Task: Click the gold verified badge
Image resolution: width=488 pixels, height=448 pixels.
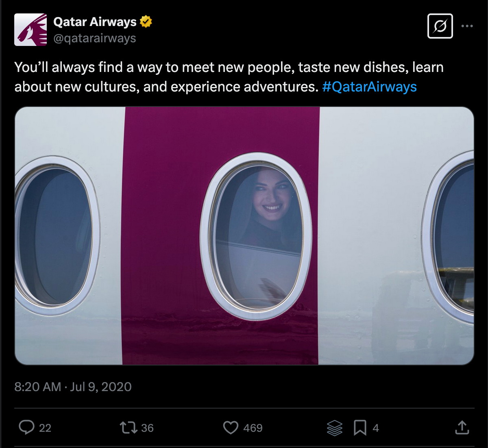Action: tap(146, 22)
